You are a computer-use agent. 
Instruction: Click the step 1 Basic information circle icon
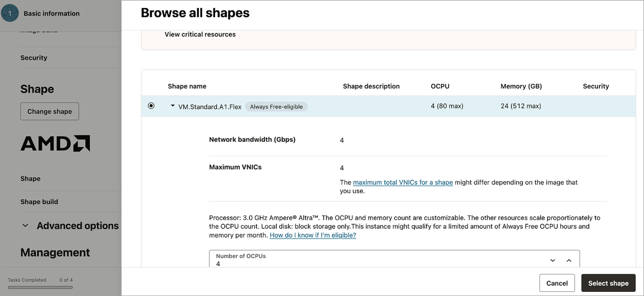10,13
